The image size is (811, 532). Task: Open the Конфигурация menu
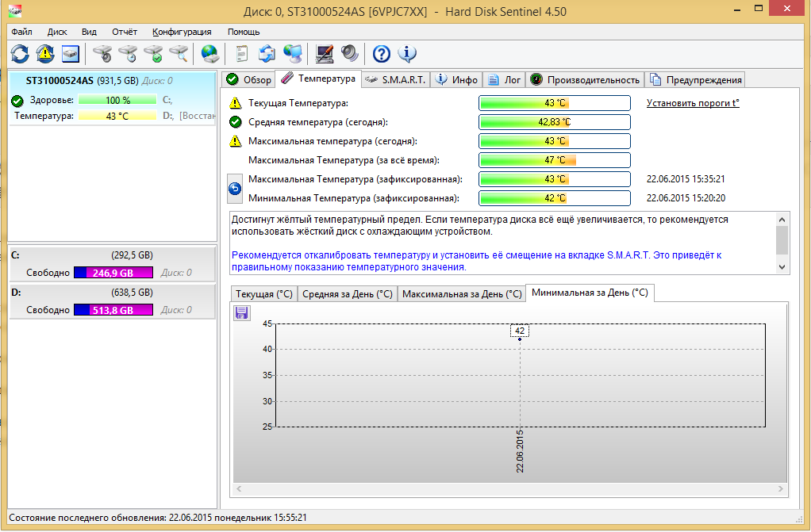point(182,32)
